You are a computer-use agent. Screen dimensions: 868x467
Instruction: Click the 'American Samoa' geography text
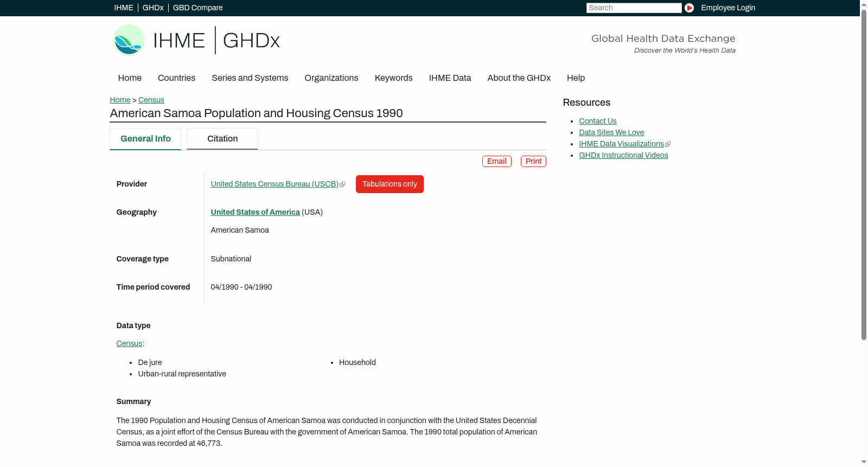pos(240,230)
